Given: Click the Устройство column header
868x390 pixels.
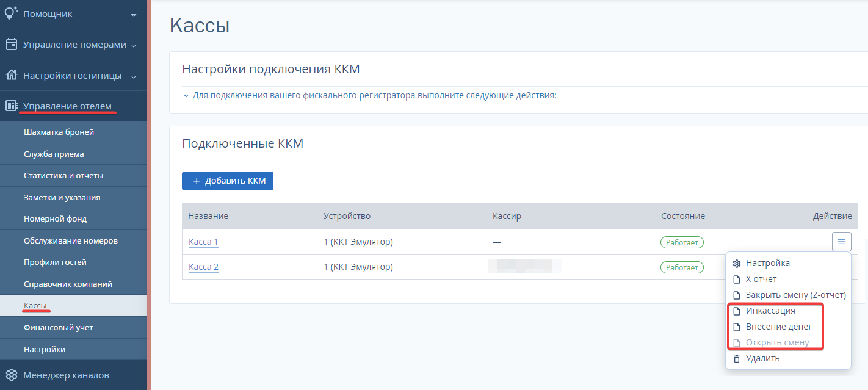Looking at the screenshot, I should (x=347, y=216).
